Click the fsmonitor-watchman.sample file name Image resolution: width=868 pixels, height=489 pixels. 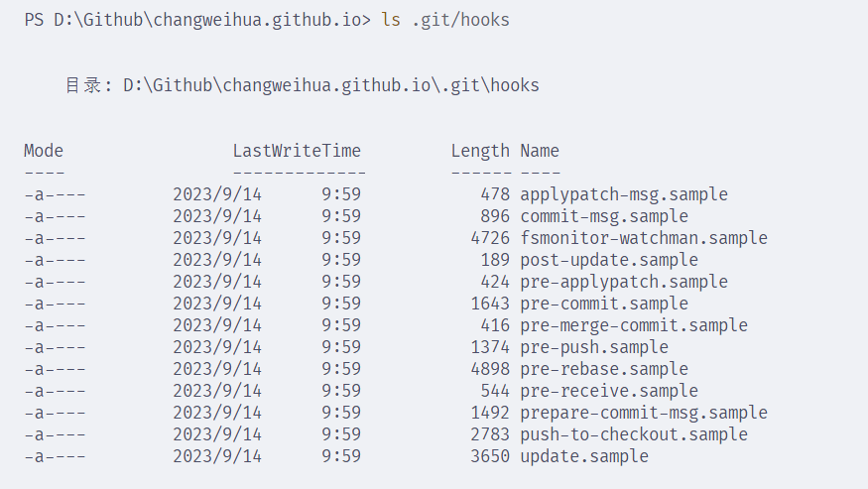643,238
